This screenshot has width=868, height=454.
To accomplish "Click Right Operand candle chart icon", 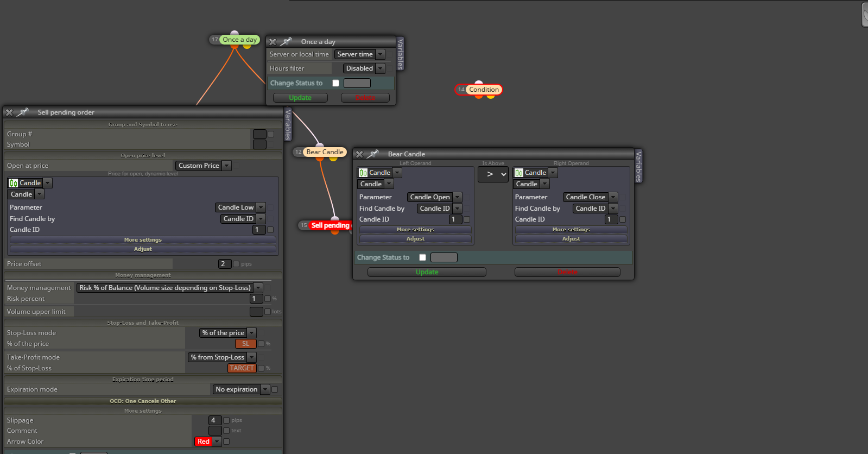I will 519,173.
